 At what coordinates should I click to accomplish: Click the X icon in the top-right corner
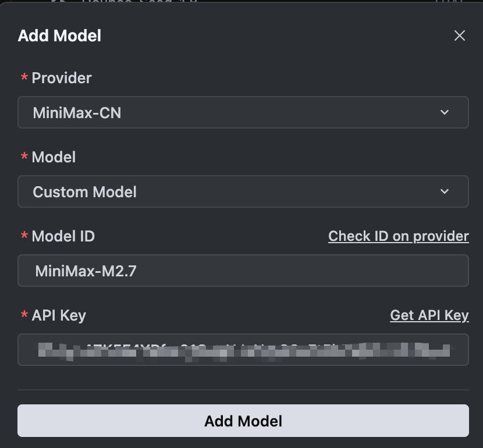click(x=459, y=35)
